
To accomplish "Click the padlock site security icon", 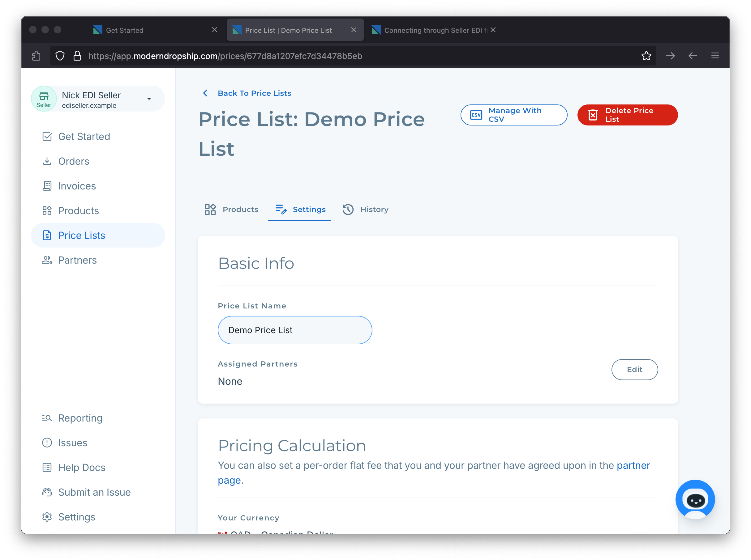I will (x=77, y=56).
